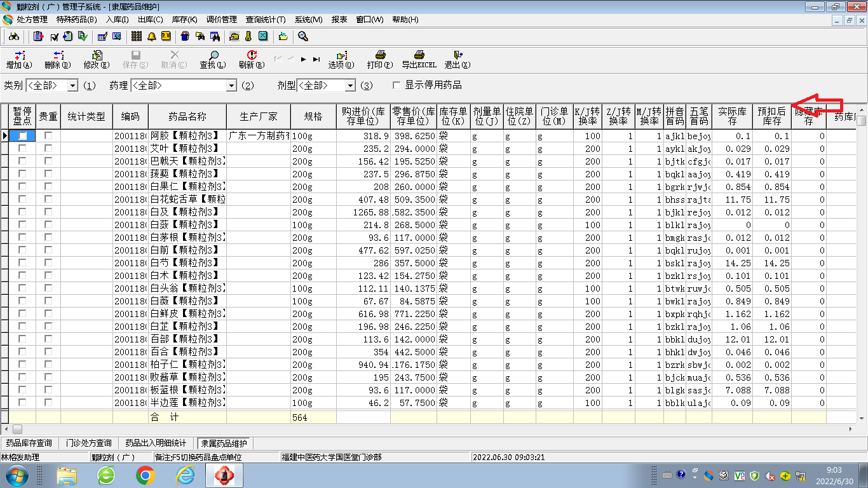Open 报表 menu

339,20
